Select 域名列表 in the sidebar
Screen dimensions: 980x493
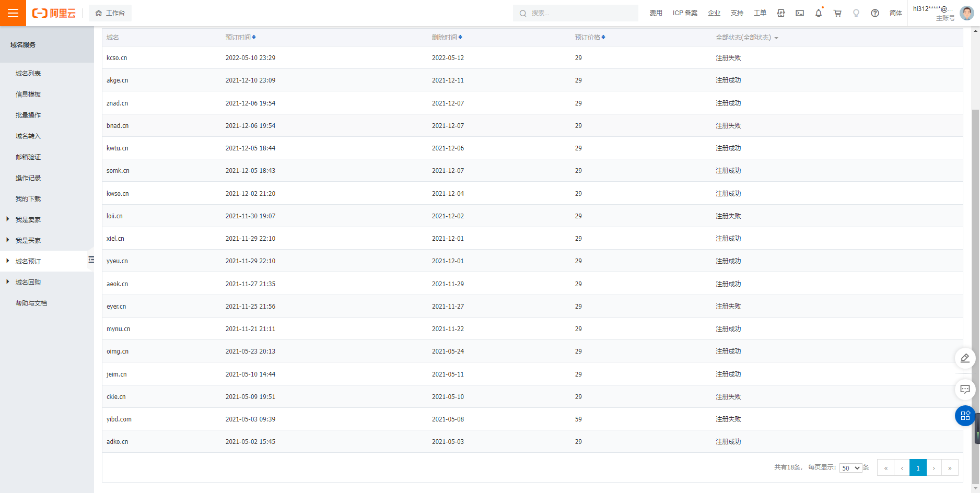[x=28, y=74]
